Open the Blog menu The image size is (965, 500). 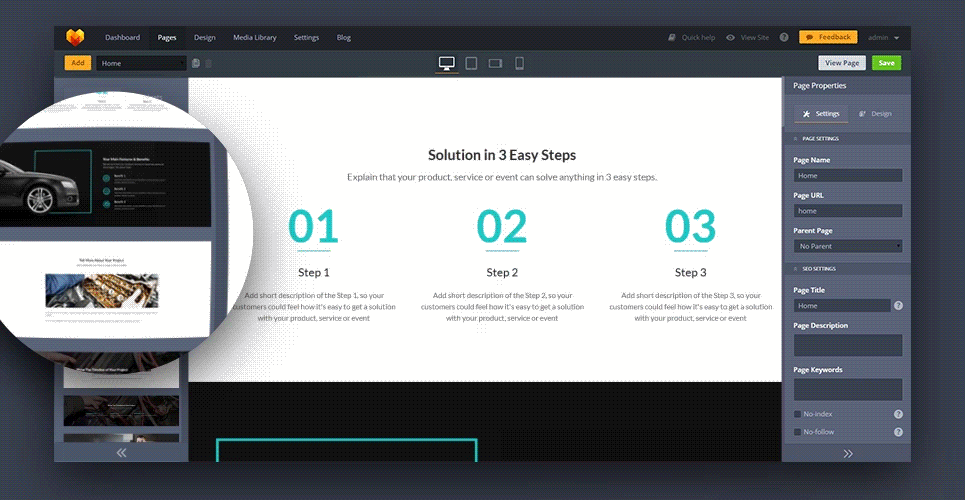pyautogui.click(x=344, y=38)
